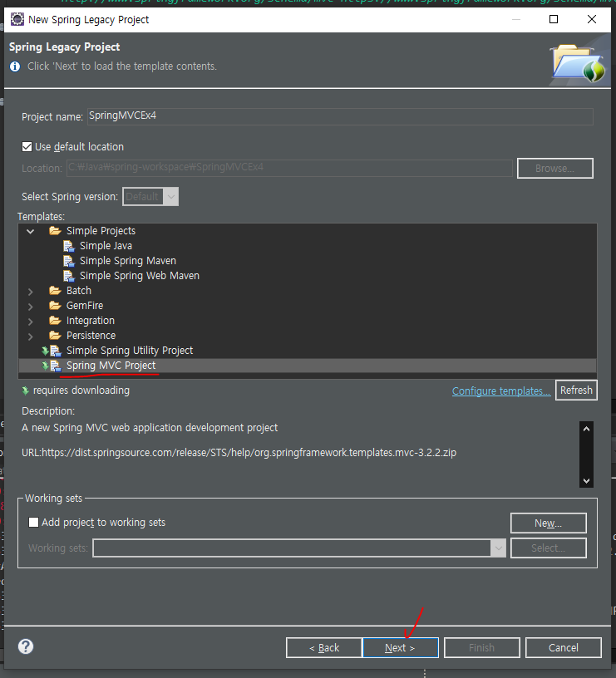Click Simple Projects folder icon

tap(55, 231)
